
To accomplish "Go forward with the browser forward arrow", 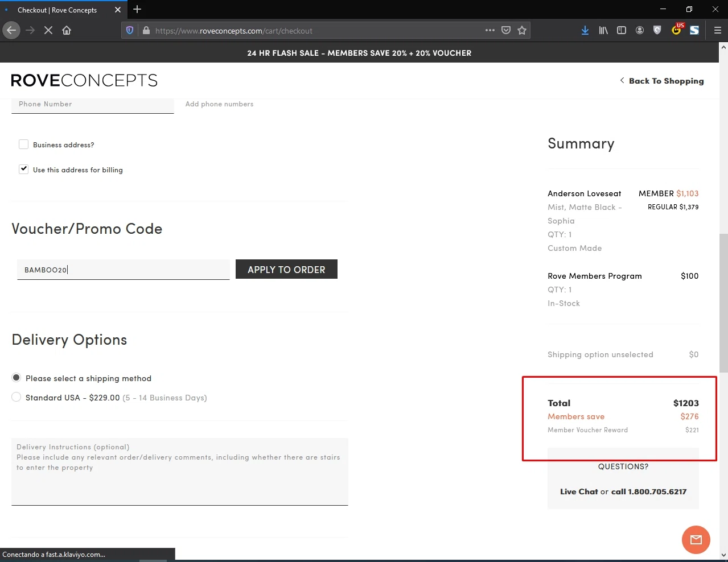I will pyautogui.click(x=30, y=30).
